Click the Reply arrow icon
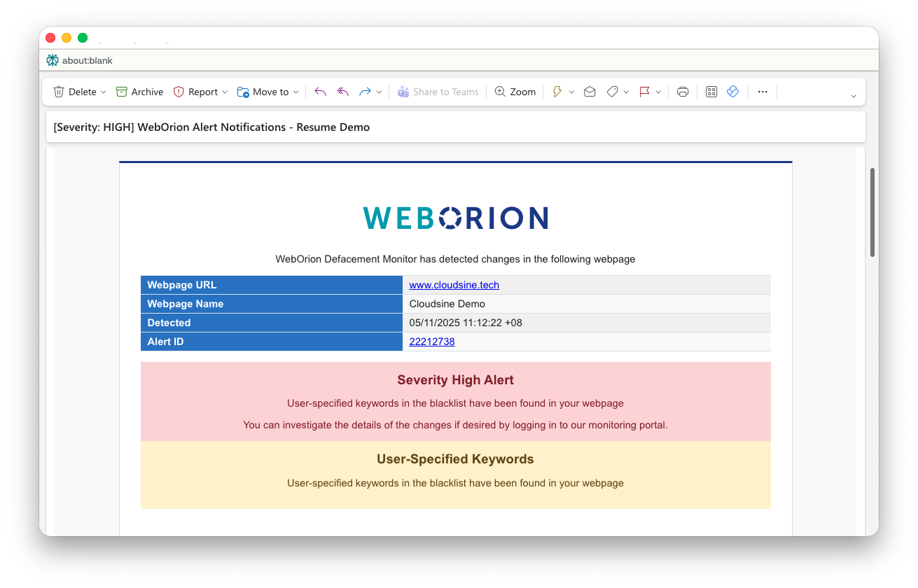918x588 pixels. [x=320, y=92]
